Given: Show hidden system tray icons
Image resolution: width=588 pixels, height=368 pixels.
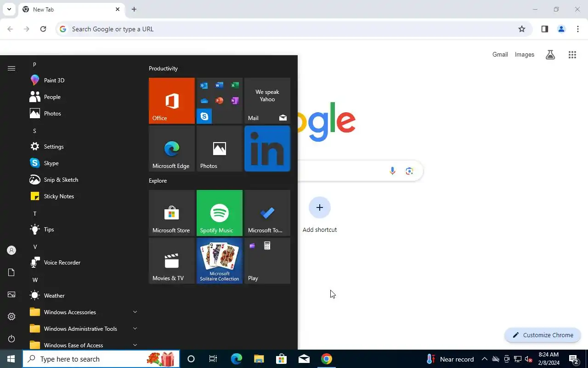Looking at the screenshot, I should [484, 359].
